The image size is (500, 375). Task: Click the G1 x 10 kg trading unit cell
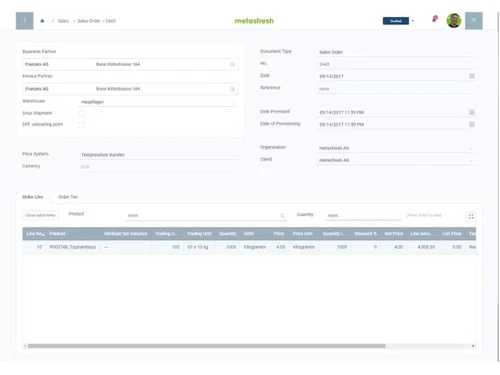coord(198,247)
